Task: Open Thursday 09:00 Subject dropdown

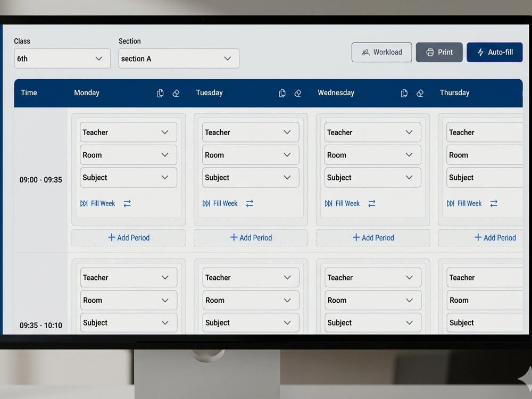Action: tap(485, 177)
